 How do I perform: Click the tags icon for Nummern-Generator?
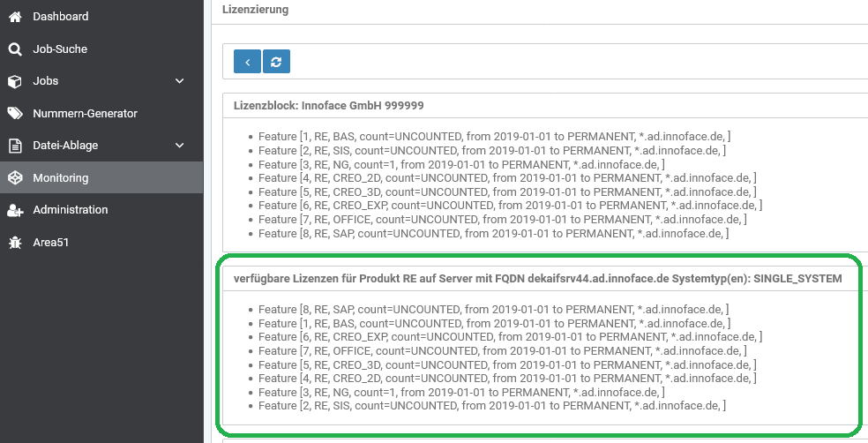(15, 114)
